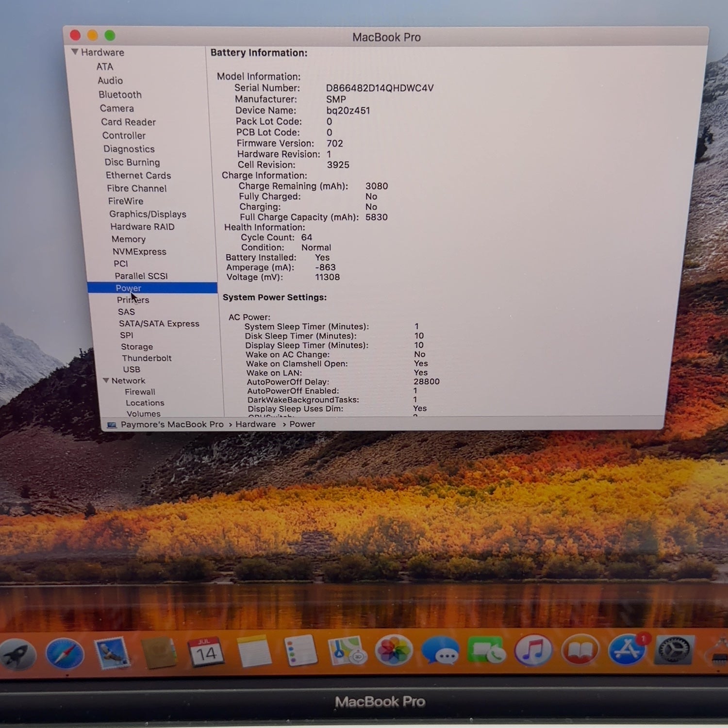Select Disc Burning entry
728x728 pixels.
coord(132,162)
